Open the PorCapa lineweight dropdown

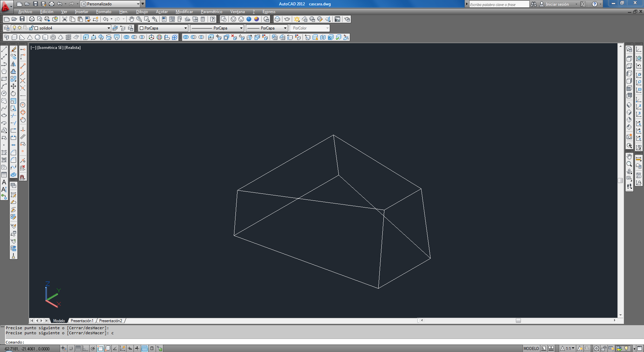click(x=285, y=28)
